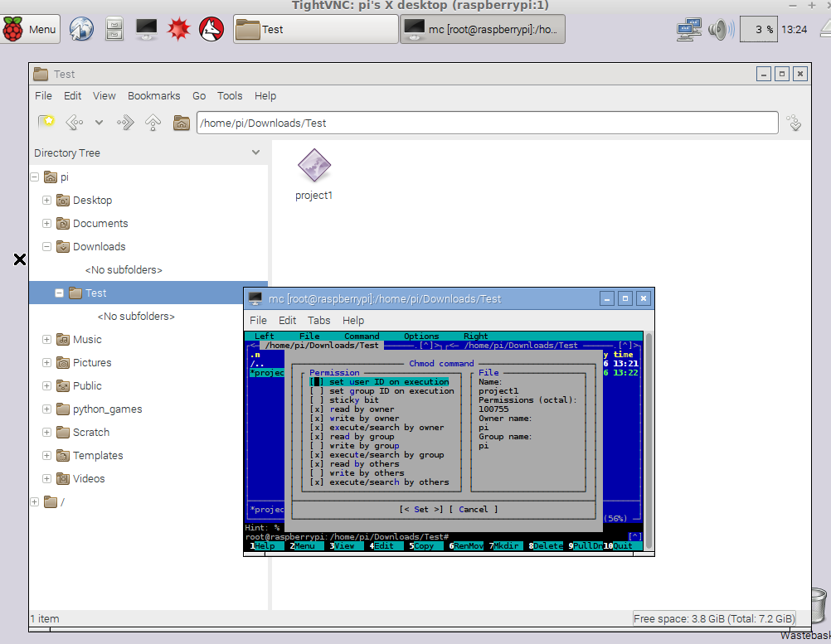
Task: Launch the terminal monitor icon in panel
Action: point(147,30)
